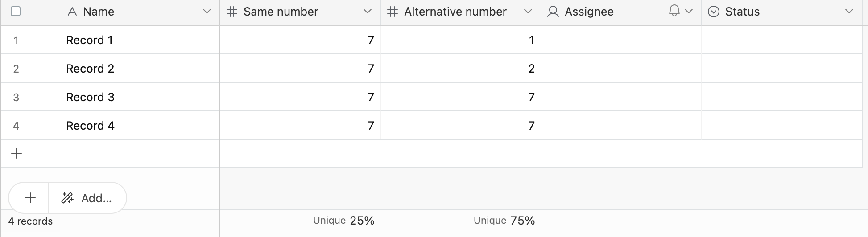Click the person icon beside Assignee

click(x=553, y=12)
